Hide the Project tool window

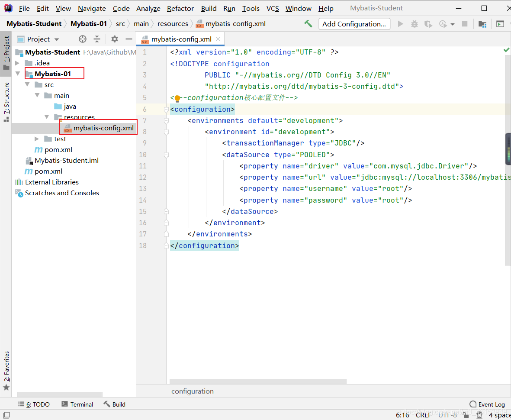[x=129, y=39]
